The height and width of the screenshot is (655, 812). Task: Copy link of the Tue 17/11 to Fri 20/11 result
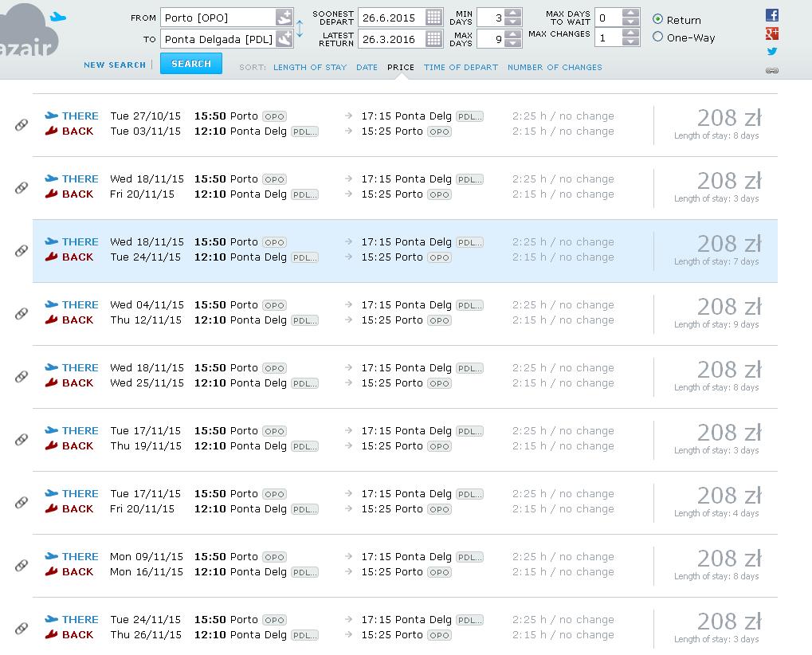(x=22, y=502)
